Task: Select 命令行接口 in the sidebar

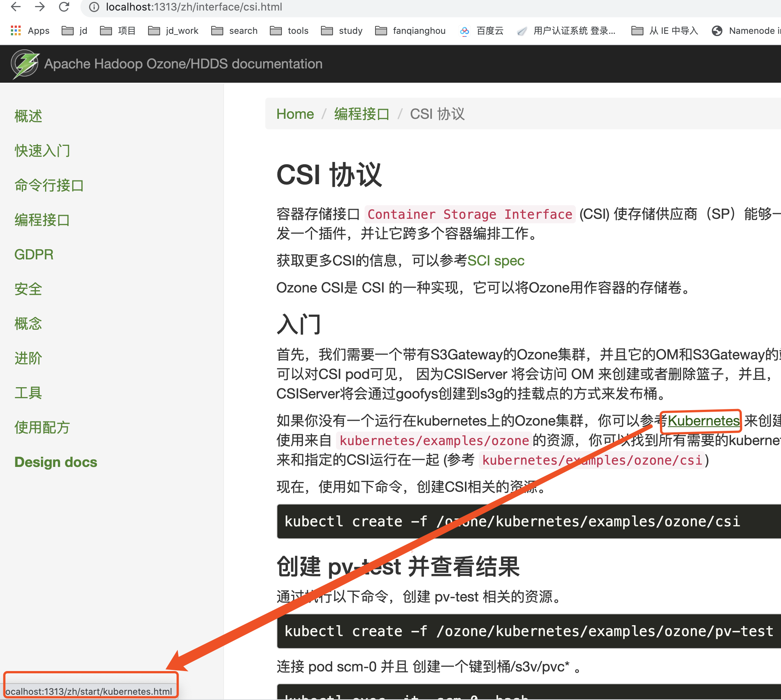Action: [49, 185]
